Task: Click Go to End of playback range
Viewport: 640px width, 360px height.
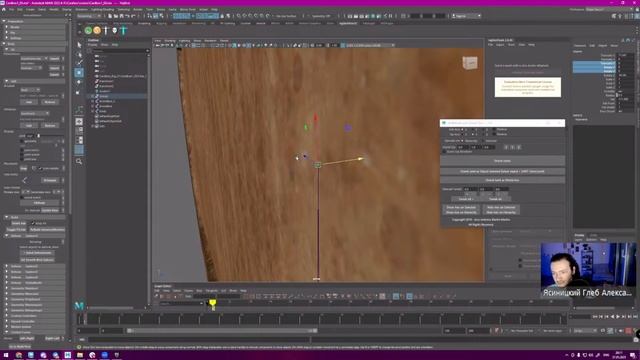Action: pyautogui.click(x=635, y=317)
